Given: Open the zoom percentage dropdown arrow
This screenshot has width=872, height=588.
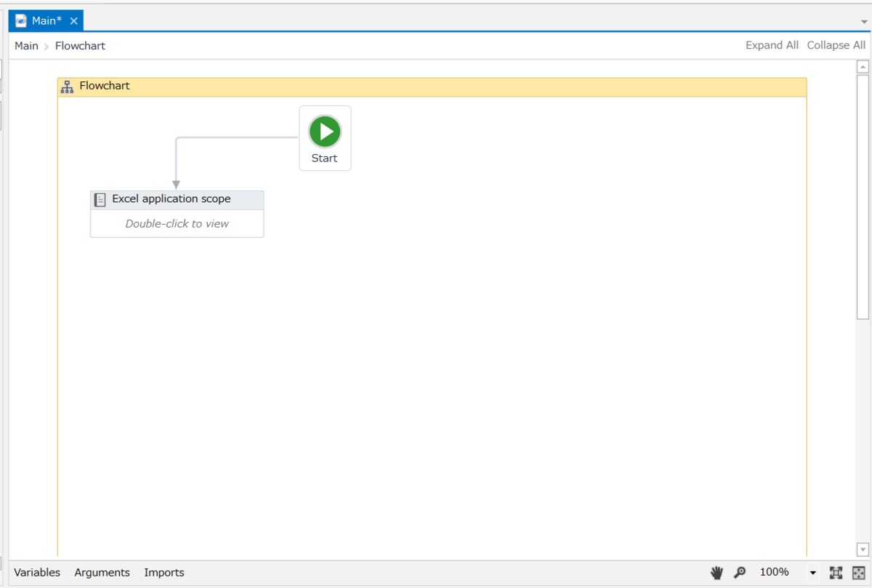Looking at the screenshot, I should tap(813, 573).
